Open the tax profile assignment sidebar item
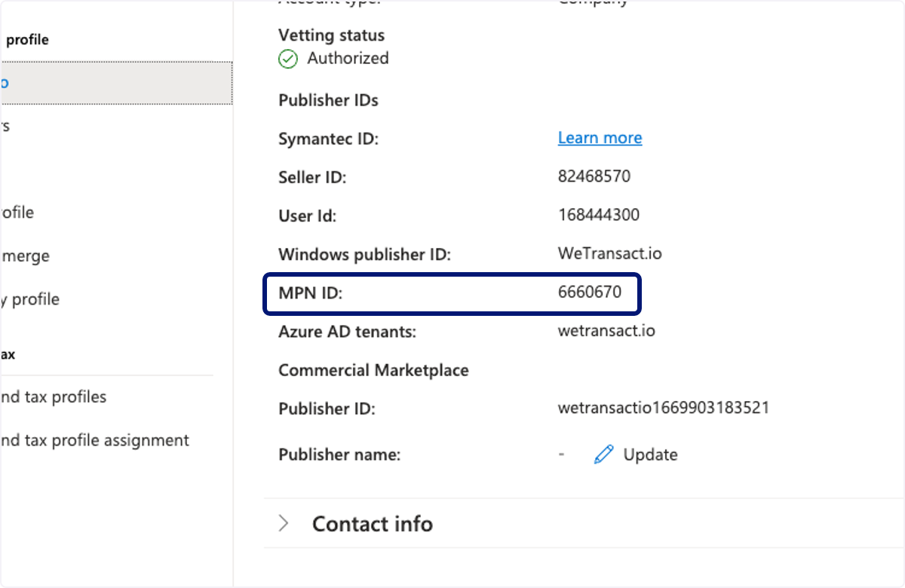Screen dimensions: 905x588 tap(94, 440)
